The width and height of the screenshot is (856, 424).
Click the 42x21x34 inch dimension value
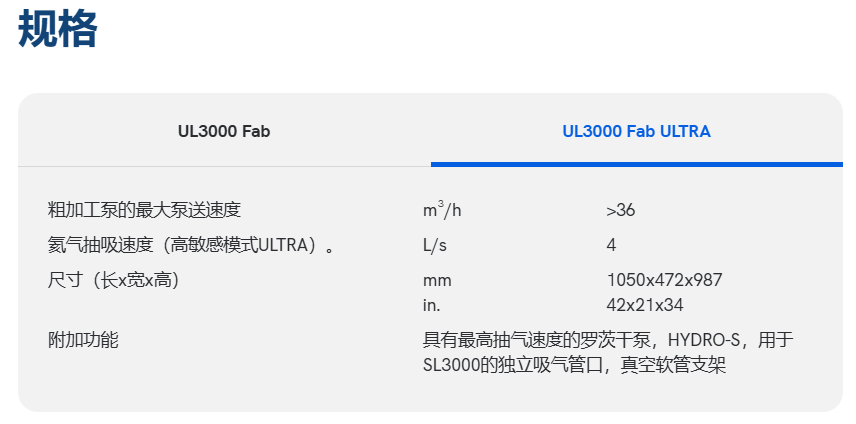[645, 304]
